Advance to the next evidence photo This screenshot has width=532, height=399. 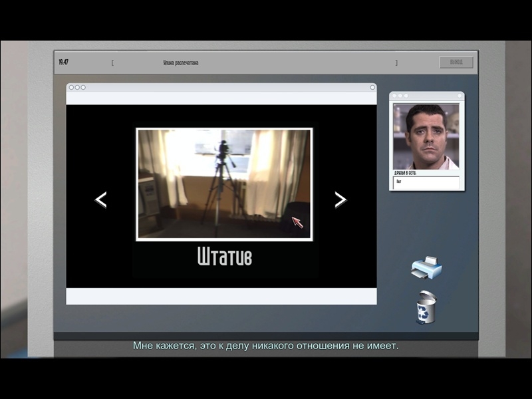pos(340,199)
